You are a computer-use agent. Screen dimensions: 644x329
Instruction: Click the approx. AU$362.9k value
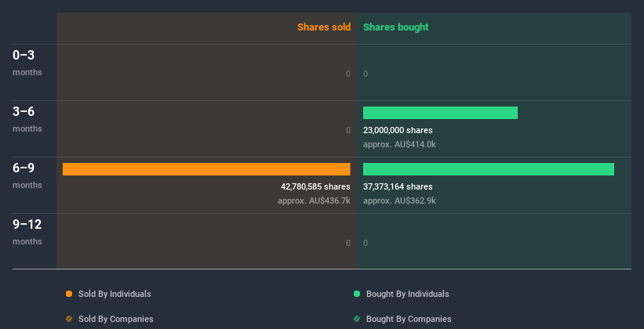[399, 201]
